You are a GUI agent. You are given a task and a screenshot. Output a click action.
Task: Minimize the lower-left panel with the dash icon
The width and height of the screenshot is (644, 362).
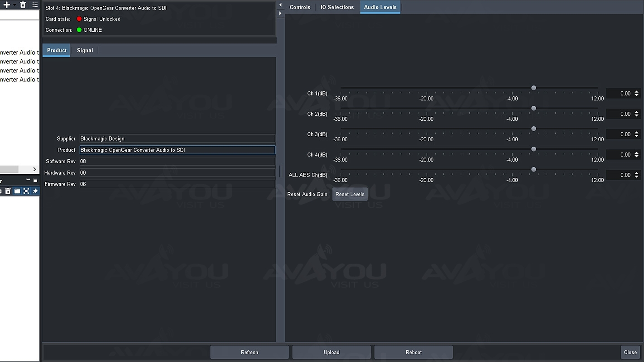(x=28, y=180)
